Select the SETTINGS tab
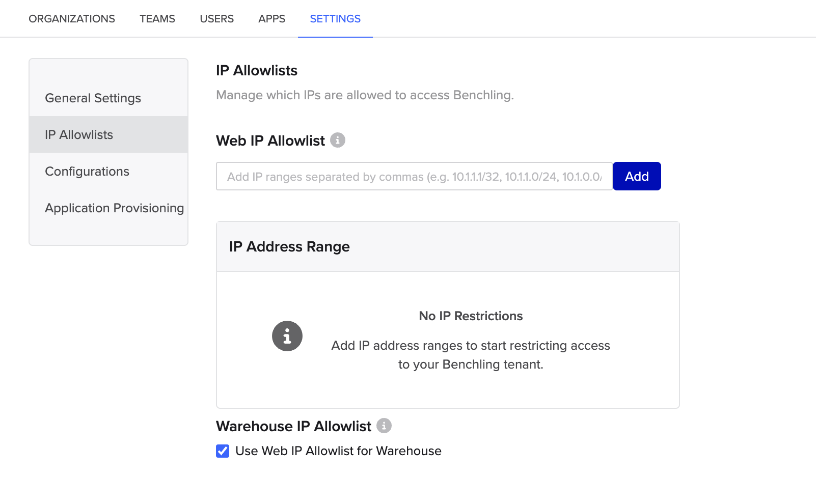816x504 pixels. coord(335,18)
